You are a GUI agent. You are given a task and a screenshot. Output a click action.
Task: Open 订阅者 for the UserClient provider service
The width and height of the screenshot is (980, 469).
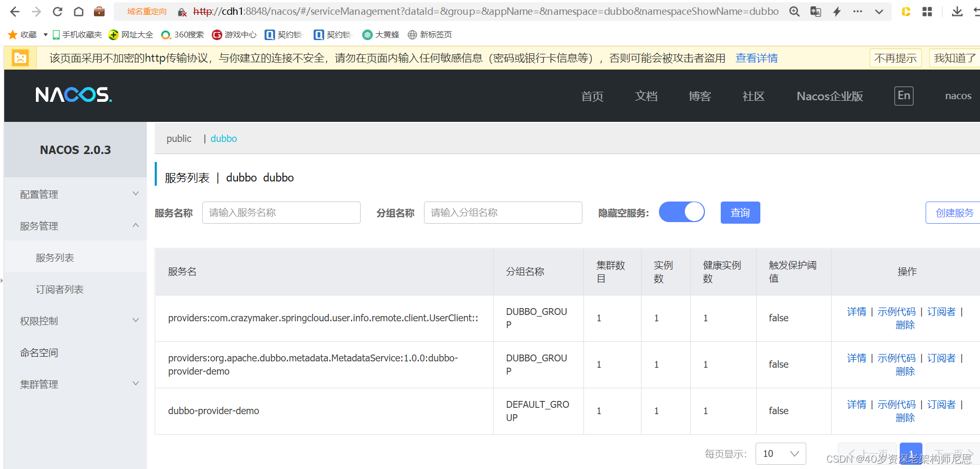(941, 312)
